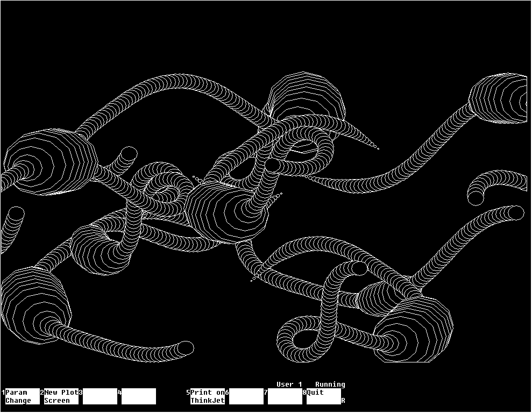
Task: Click the large node in the top-right corner
Action: coord(500,99)
